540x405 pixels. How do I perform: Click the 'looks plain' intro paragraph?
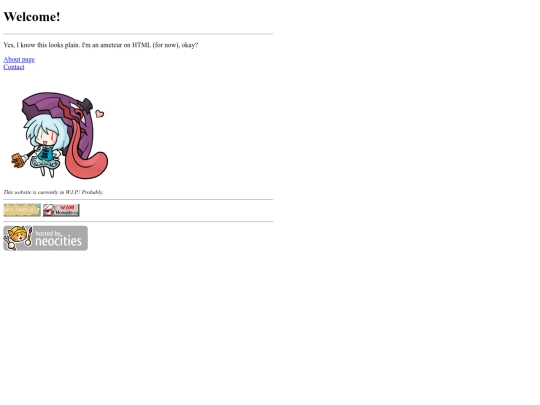[101, 45]
